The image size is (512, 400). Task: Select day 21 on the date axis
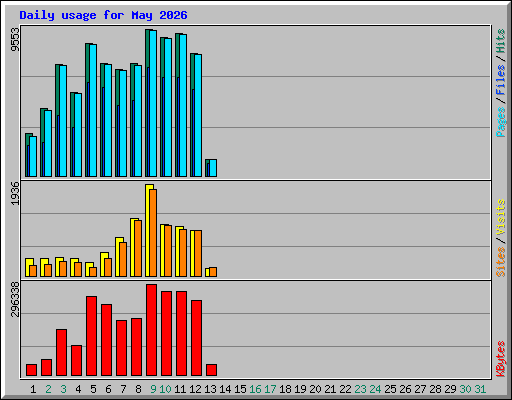(330, 389)
